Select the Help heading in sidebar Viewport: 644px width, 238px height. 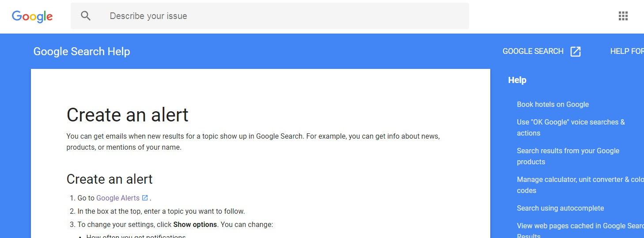pyautogui.click(x=517, y=80)
